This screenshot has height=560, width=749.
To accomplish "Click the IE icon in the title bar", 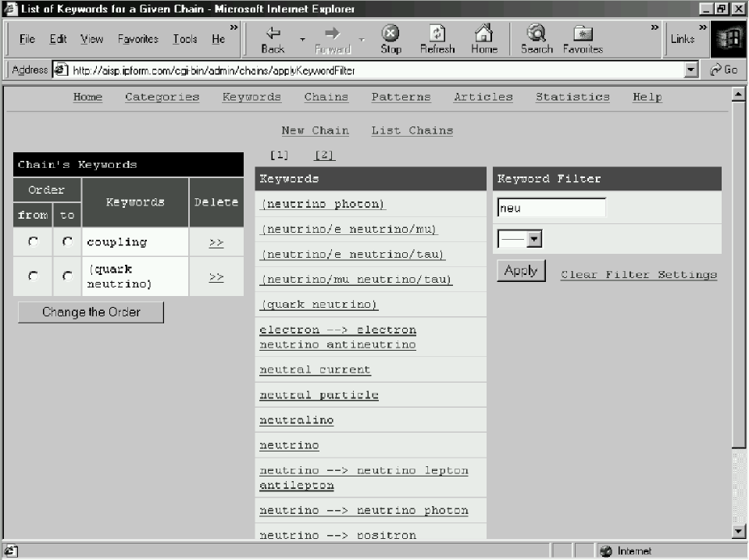I will coord(11,9).
